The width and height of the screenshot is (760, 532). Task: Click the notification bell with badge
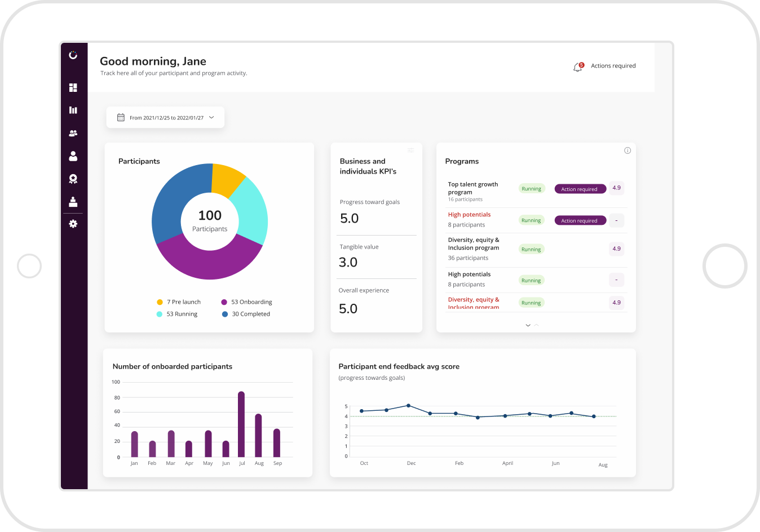click(578, 67)
